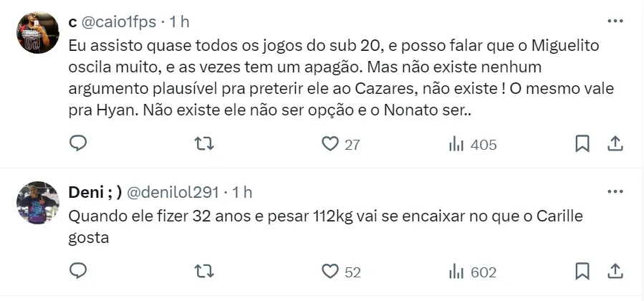Visit the @denilol291 handle link
Viewport: 644px width, 301px height.
tap(173, 193)
